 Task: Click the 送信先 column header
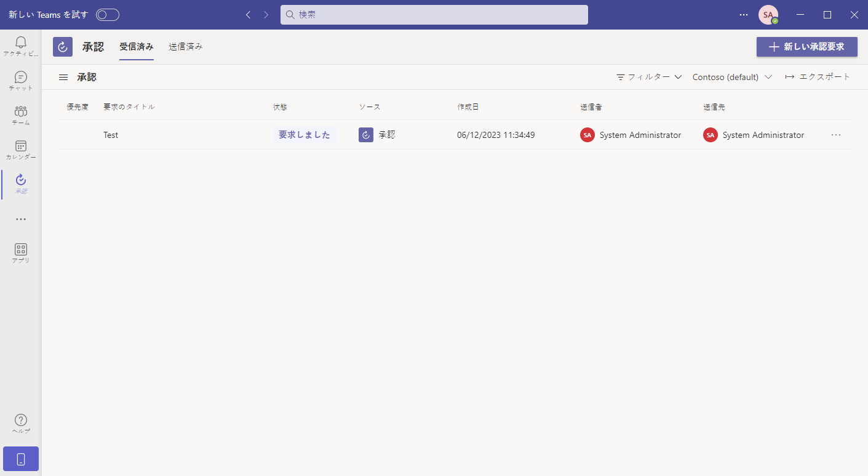coord(714,107)
